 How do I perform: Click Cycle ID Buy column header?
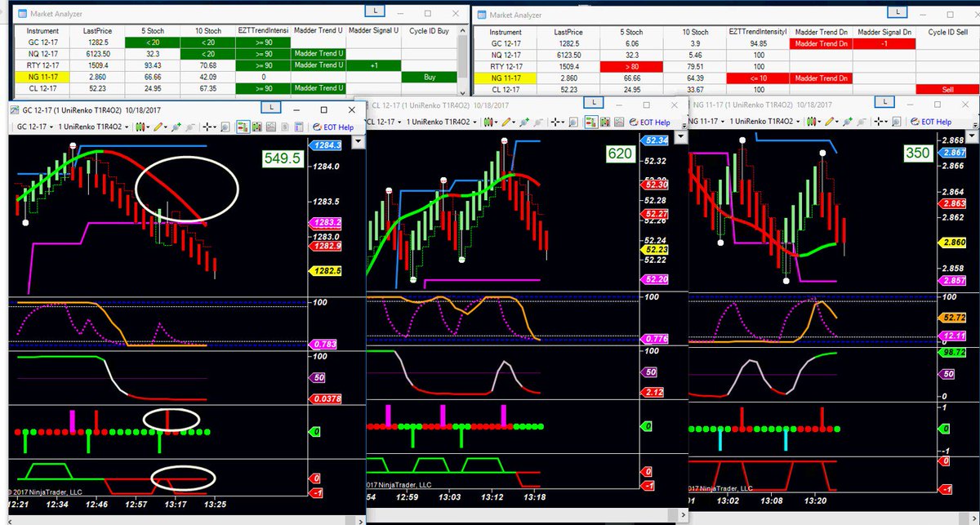(429, 30)
